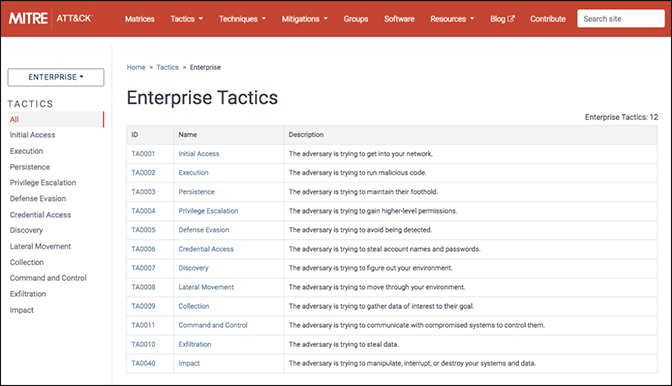
Task: Open Execution link in table
Action: click(194, 173)
